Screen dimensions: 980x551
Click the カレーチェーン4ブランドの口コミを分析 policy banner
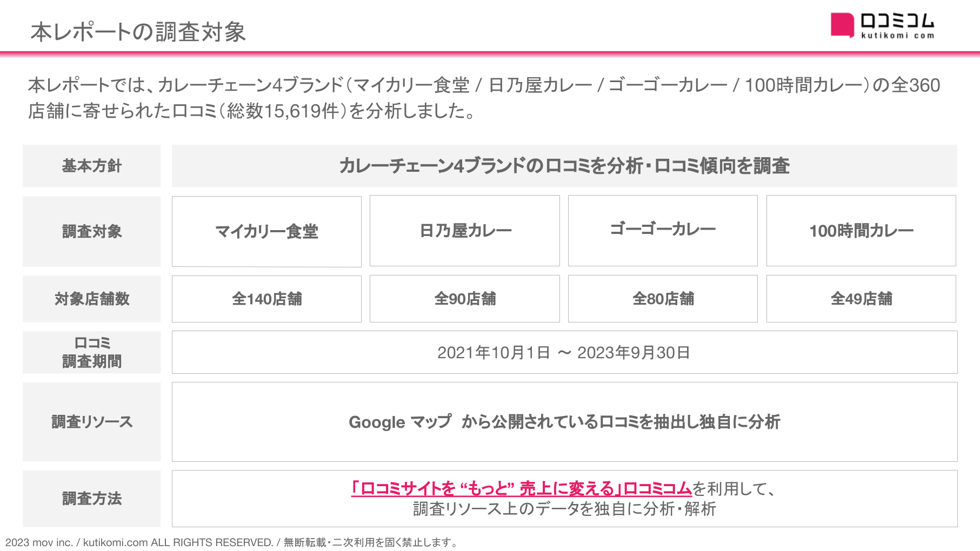564,166
